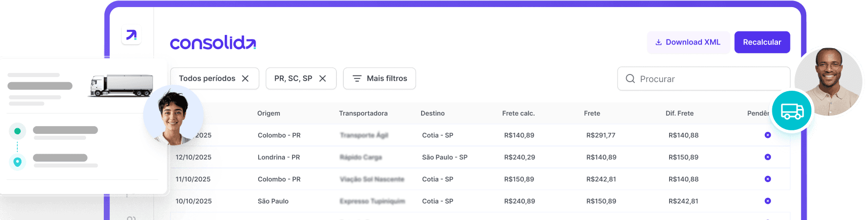868x220 pixels.
Task: Remove the Todos períodos filter
Action: click(x=245, y=79)
